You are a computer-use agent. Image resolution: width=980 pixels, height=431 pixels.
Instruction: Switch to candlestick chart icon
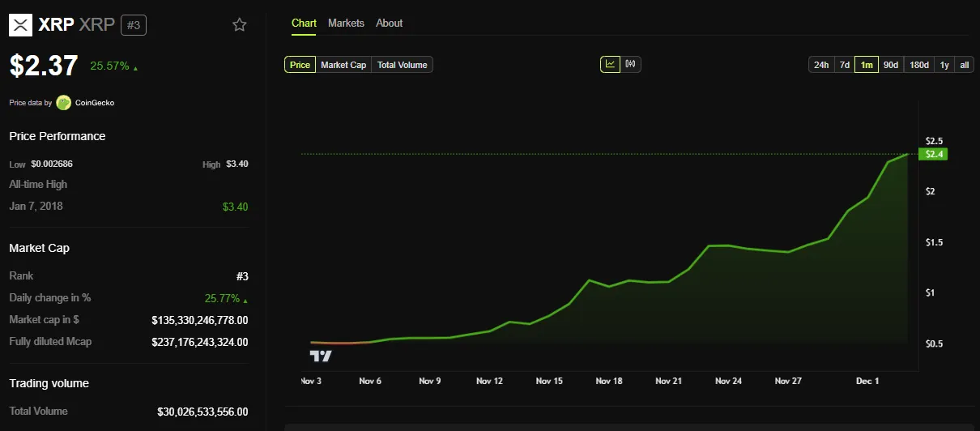tap(631, 64)
